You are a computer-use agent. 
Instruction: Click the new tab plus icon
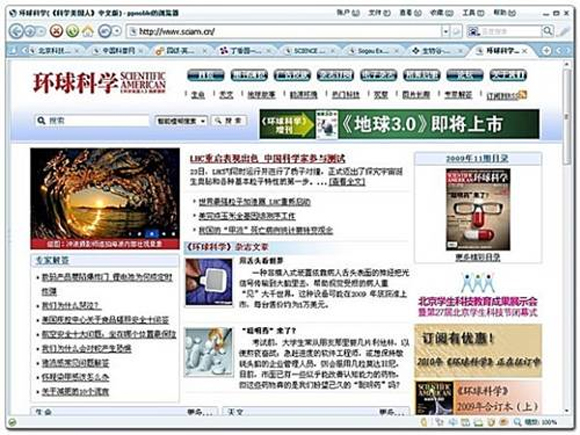(547, 50)
